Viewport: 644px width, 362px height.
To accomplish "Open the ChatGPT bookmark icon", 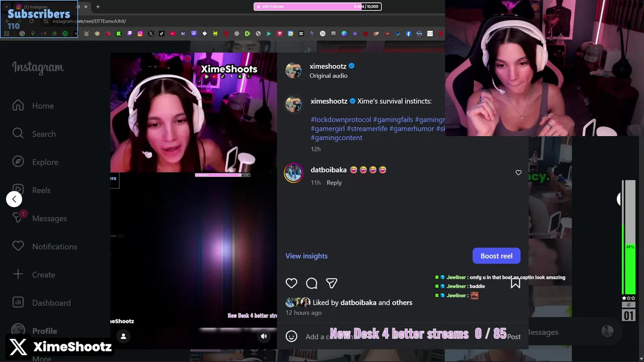I will click(237, 34).
